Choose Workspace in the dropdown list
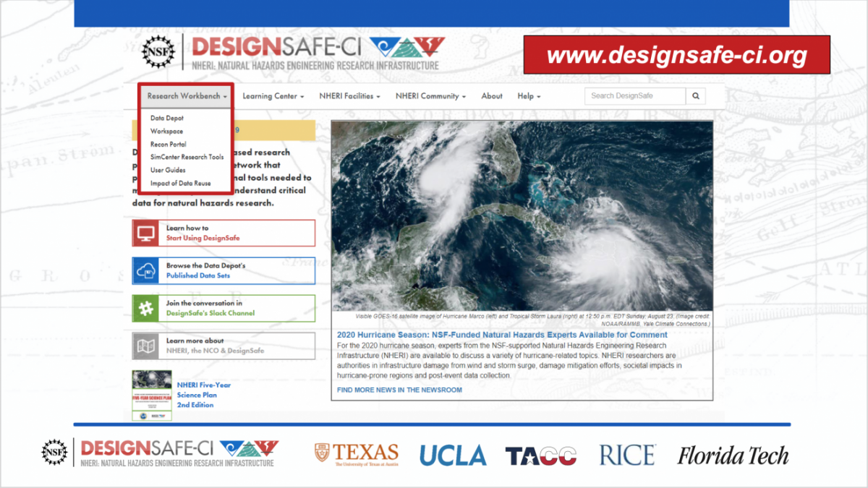The height and width of the screenshot is (488, 868). point(166,131)
